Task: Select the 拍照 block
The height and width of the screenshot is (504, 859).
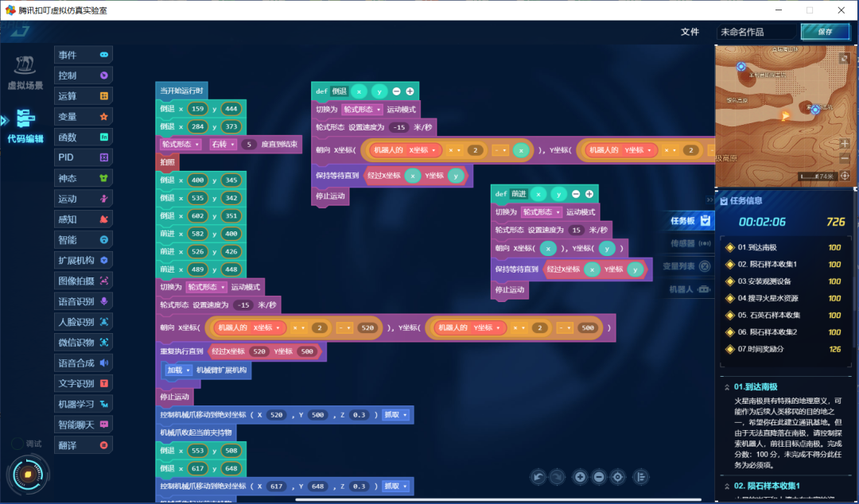Action: coord(167,162)
